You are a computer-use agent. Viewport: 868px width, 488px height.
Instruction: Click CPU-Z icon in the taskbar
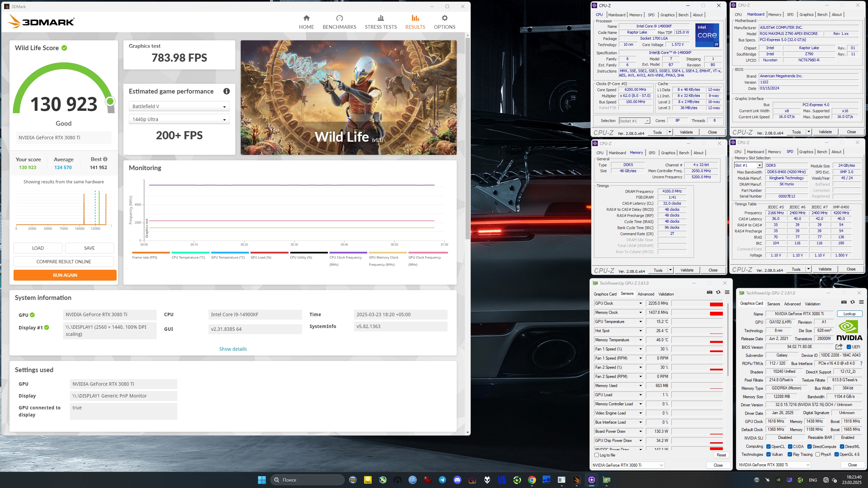(x=591, y=480)
